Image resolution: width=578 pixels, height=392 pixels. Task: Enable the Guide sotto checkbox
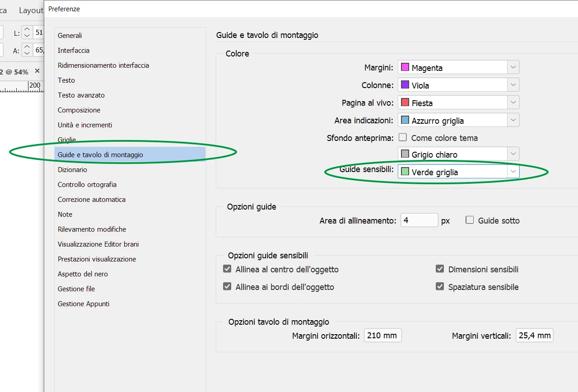(470, 220)
